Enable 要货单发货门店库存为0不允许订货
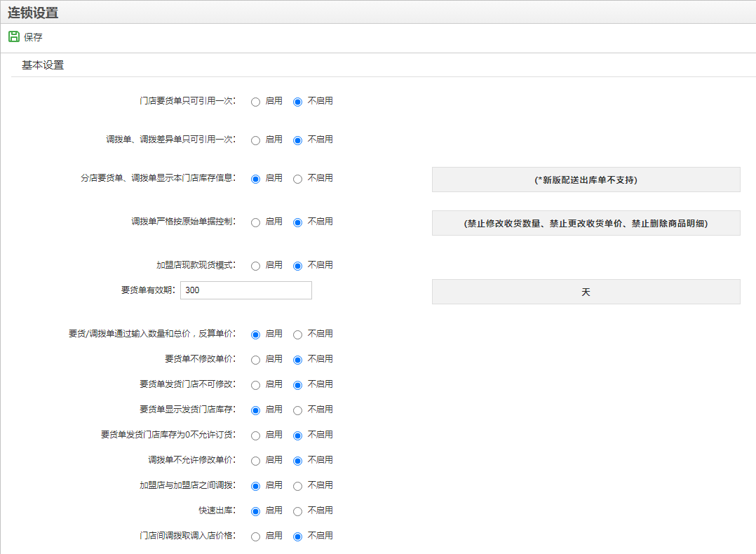 point(256,435)
